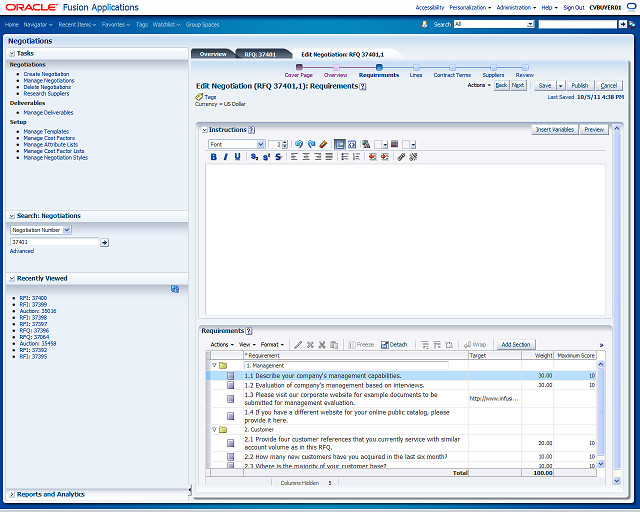Insert a bulleted list
The height and width of the screenshot is (512, 640).
345,157
